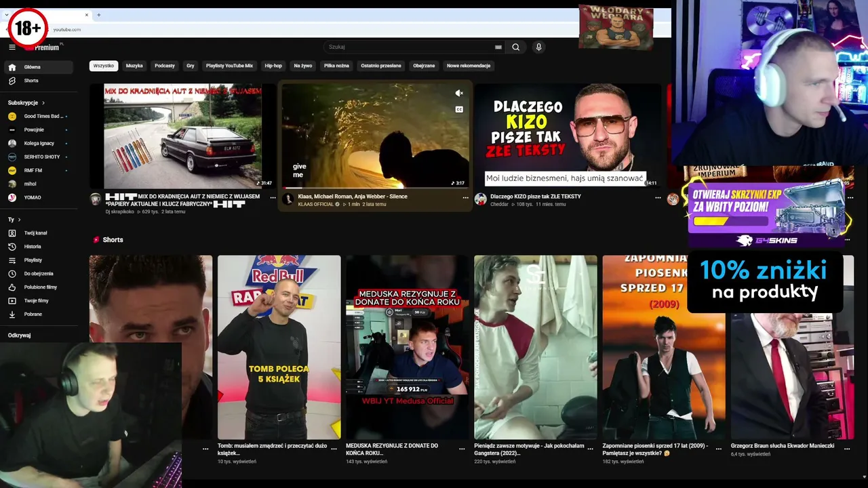Start voice search with the microphone icon
This screenshot has height=488, width=868.
pyautogui.click(x=538, y=47)
